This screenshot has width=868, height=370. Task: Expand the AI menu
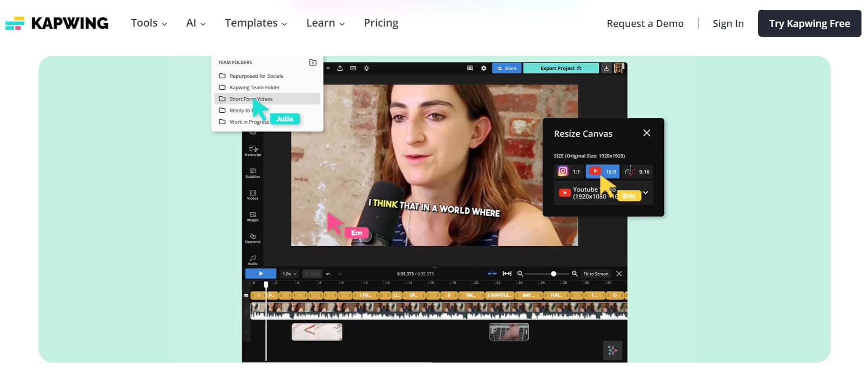(196, 23)
